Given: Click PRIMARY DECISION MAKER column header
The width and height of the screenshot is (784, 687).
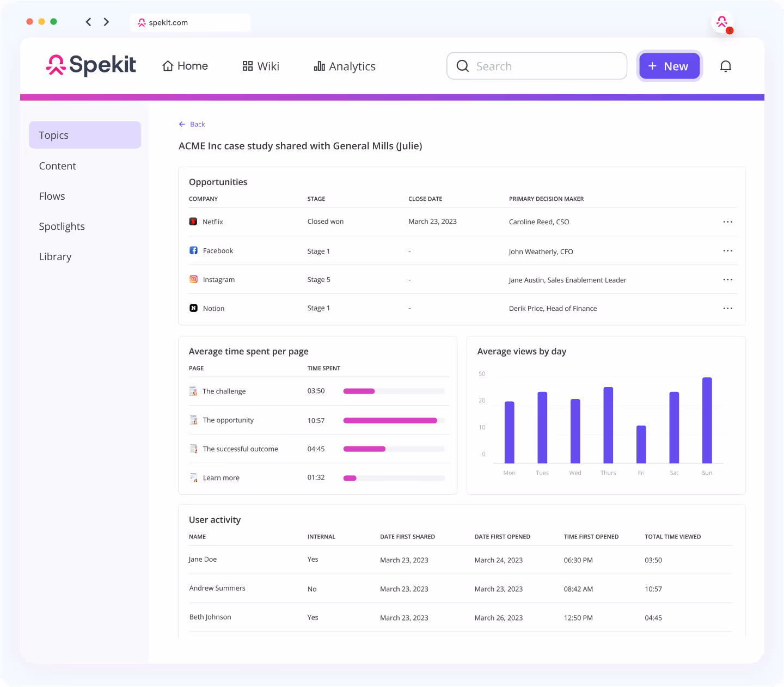Looking at the screenshot, I should (546, 199).
